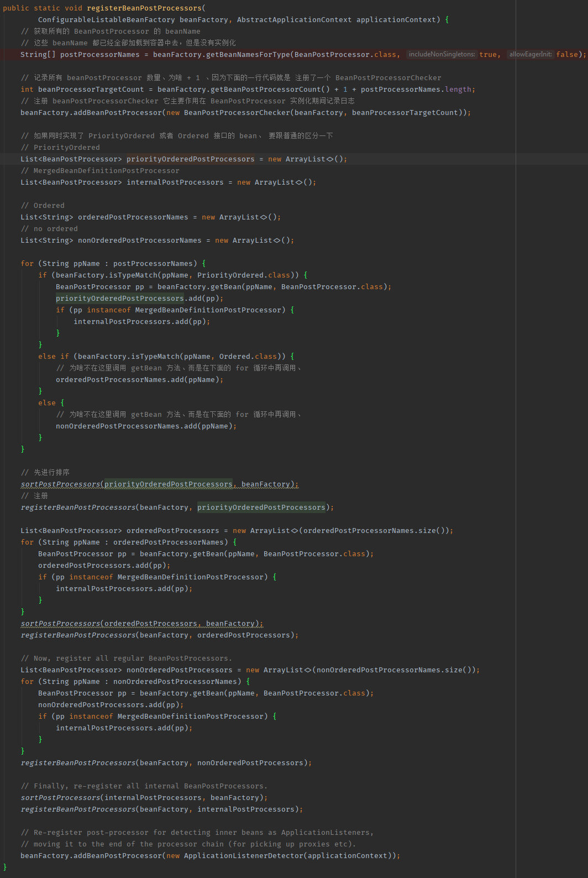Image resolution: width=588 pixels, height=878 pixels.
Task: Click '// Finally, re-register all internal BeanPostProcessors' comment
Action: click(144, 786)
